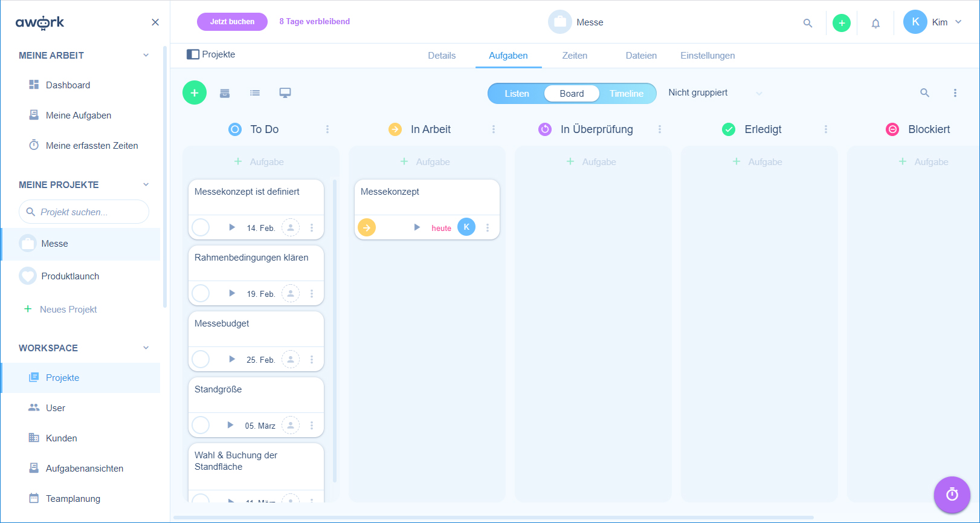The height and width of the screenshot is (523, 980).
Task: Open the Einstellungen tab
Action: coord(708,56)
